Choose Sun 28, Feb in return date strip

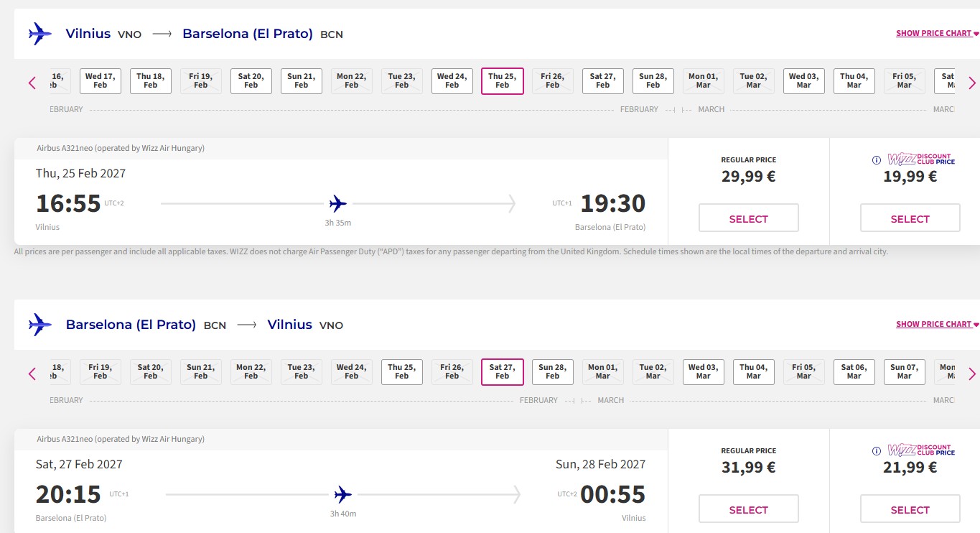tap(553, 372)
